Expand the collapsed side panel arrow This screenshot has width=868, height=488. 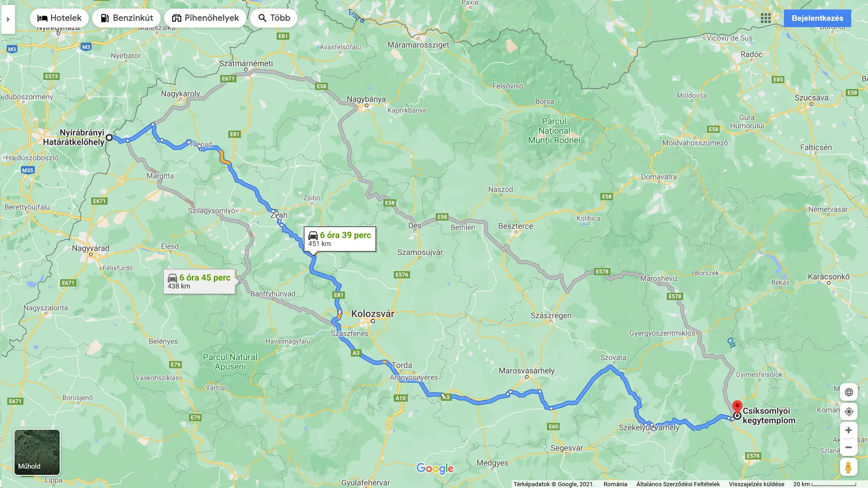(x=8, y=19)
